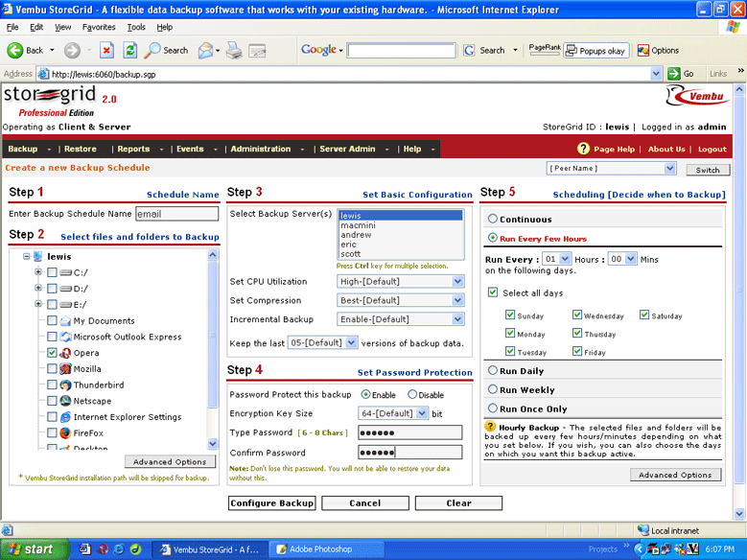
Task: Click the green Go arrow icon
Action: (x=673, y=74)
